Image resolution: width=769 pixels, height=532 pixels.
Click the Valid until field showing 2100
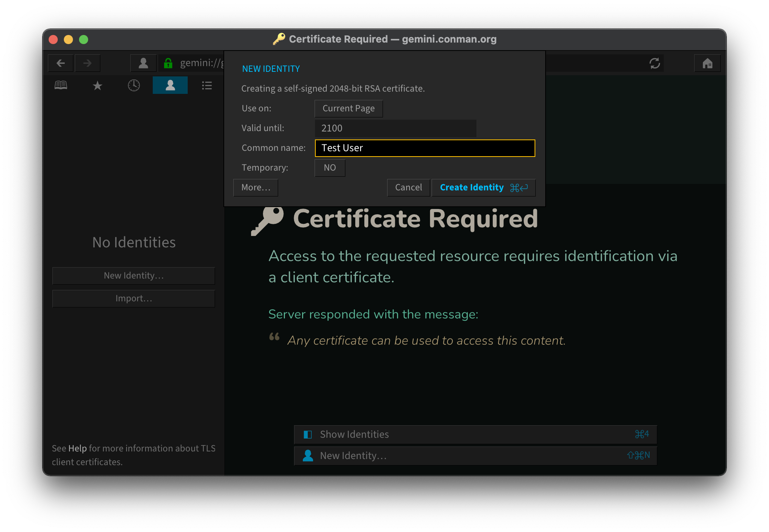(396, 128)
